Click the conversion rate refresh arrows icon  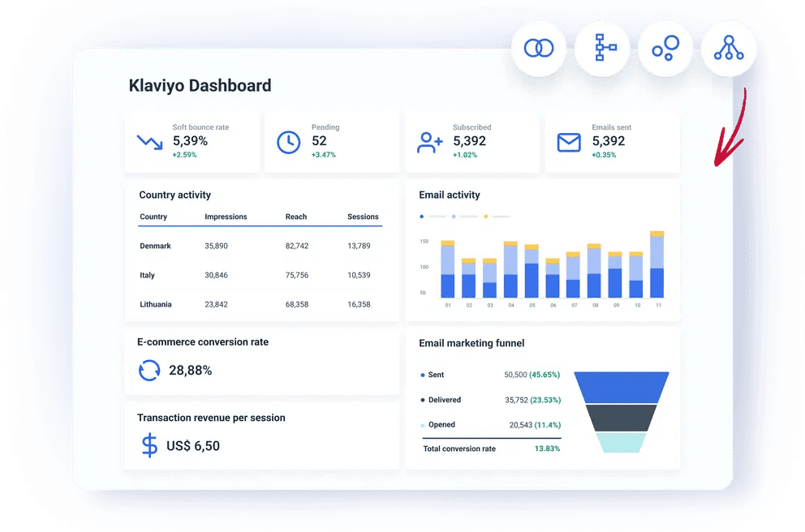(149, 370)
